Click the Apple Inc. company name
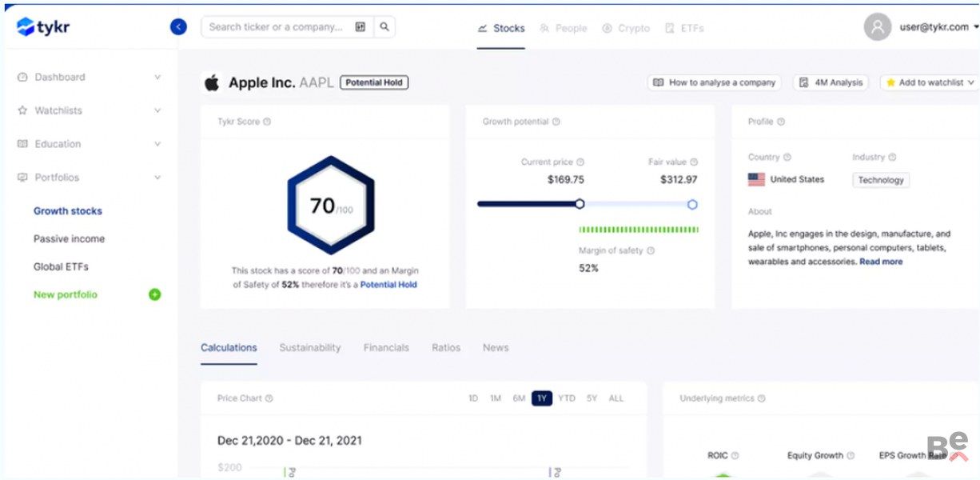 pyautogui.click(x=262, y=82)
